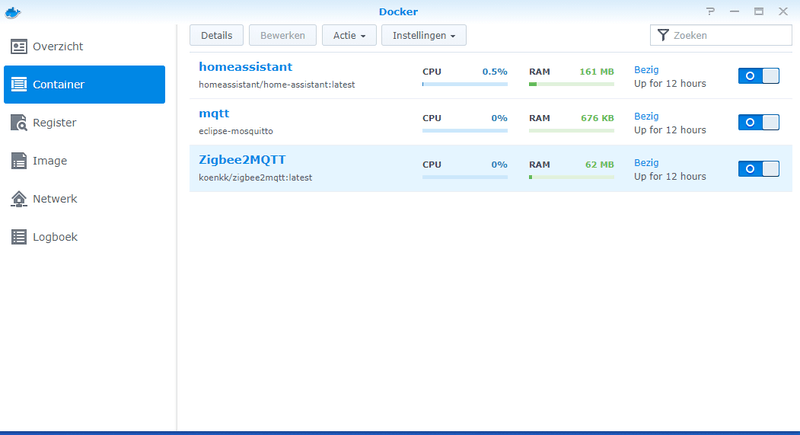This screenshot has width=800, height=435.
Task: Select the Container section label
Action: 58,85
